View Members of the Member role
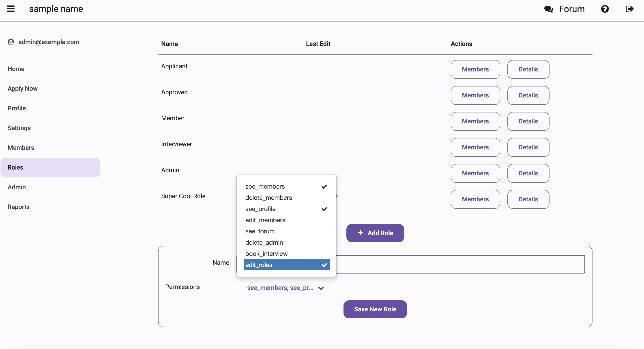The height and width of the screenshot is (349, 644). 475,121
